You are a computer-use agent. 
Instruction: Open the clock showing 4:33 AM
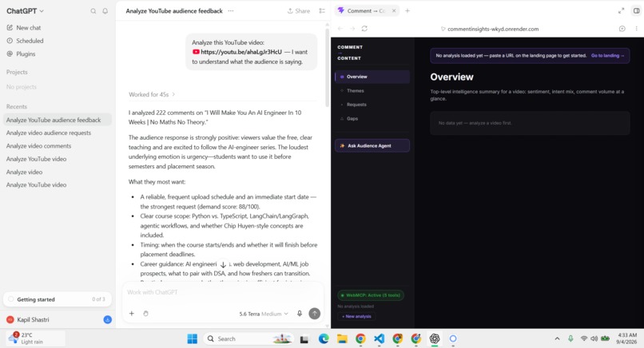tap(626, 338)
